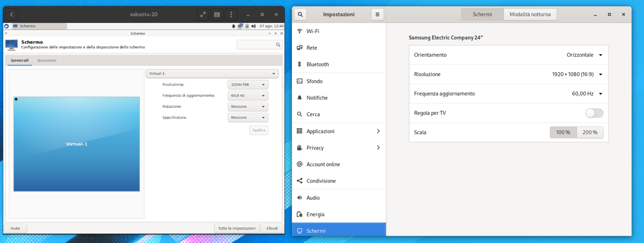The width and height of the screenshot is (644, 243).
Task: Select Bluetooth in the settings sidebar
Action: coord(317,64)
